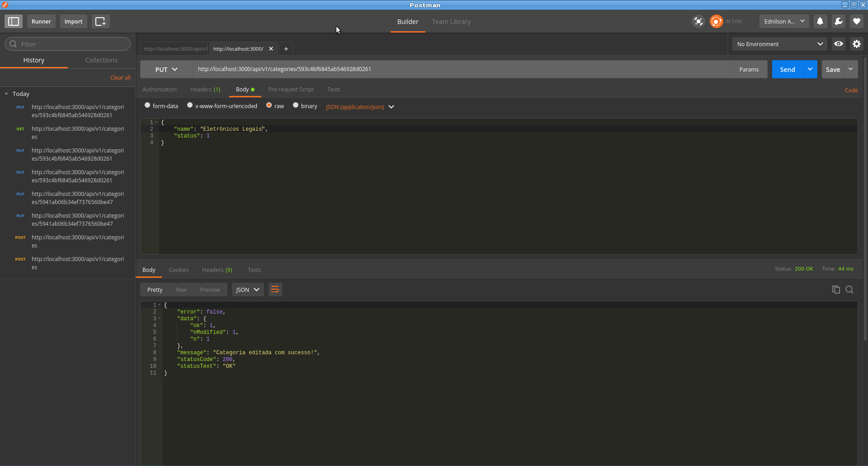Click the IN SYNC status icon
The image size is (868, 466).
pyautogui.click(x=717, y=21)
